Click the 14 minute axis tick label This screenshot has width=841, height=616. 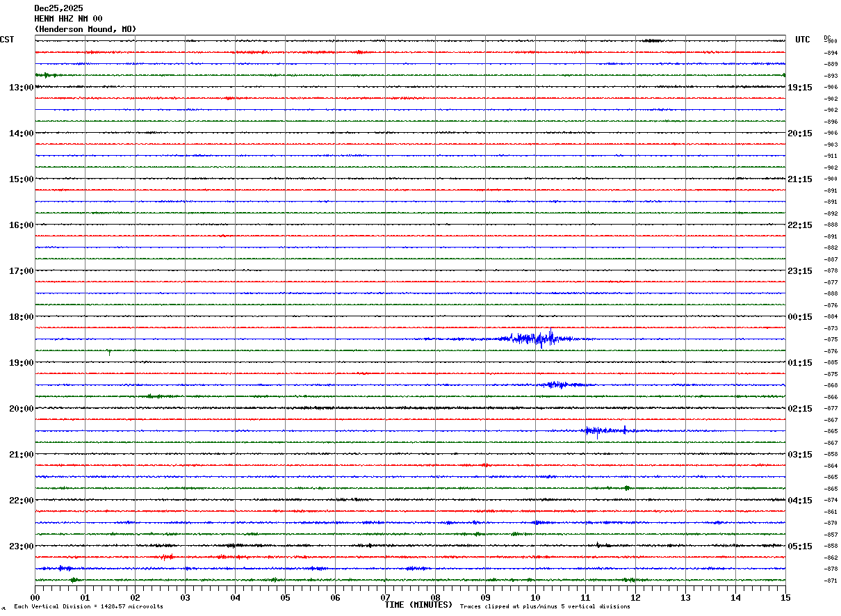tap(735, 597)
